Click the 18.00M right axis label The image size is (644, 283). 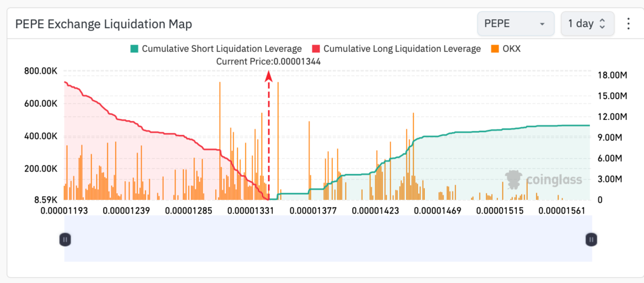pyautogui.click(x=612, y=75)
